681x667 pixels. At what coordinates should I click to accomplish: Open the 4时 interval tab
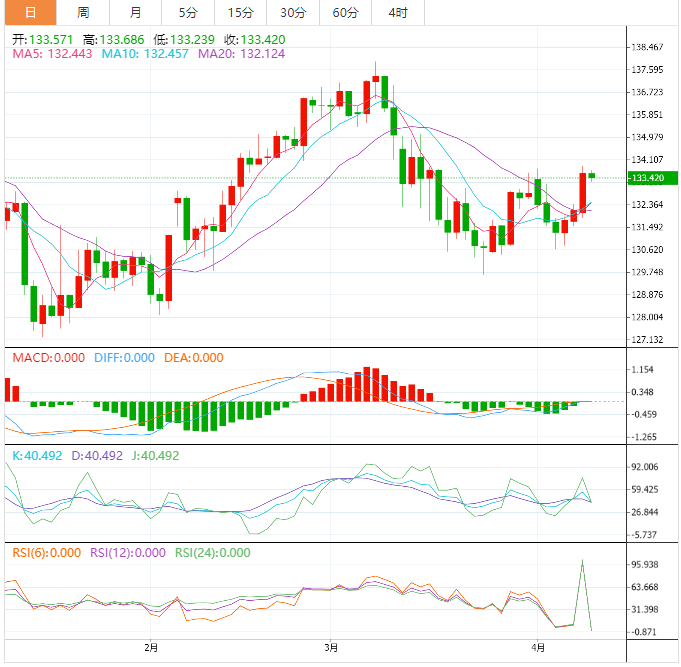pyautogui.click(x=398, y=12)
